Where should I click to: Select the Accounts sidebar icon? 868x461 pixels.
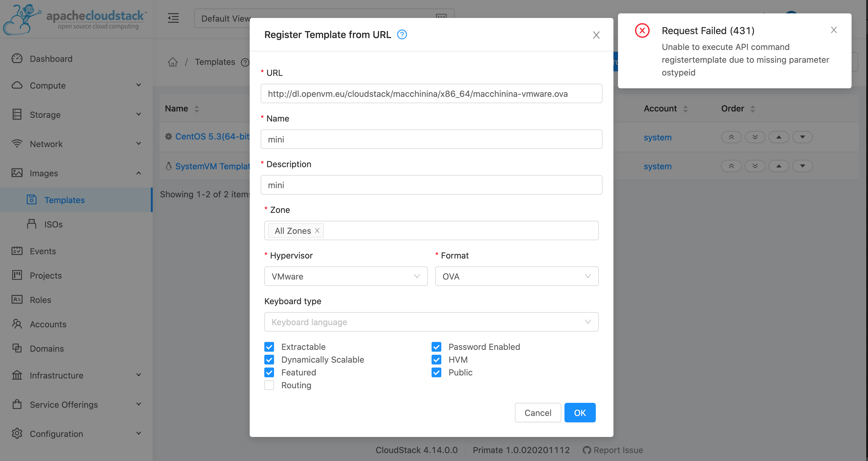point(17,324)
